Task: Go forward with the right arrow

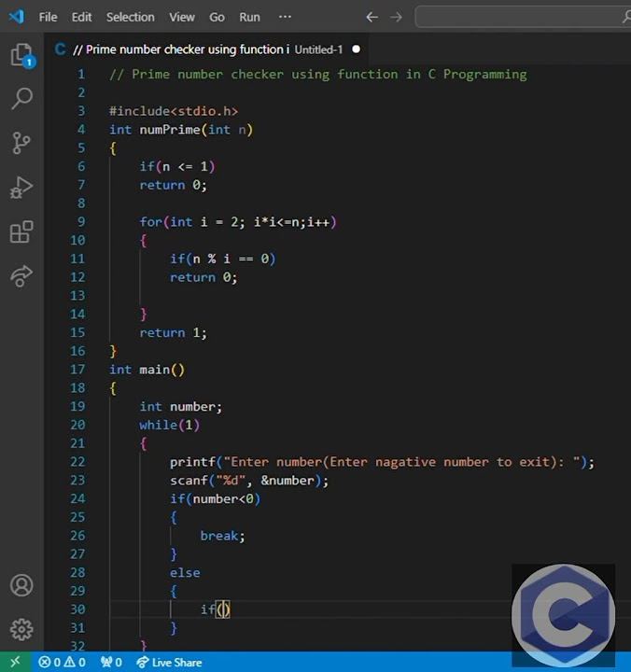Action: click(x=396, y=17)
